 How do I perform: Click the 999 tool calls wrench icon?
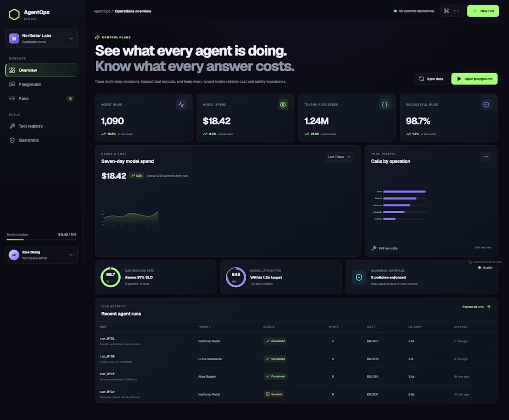point(374,248)
